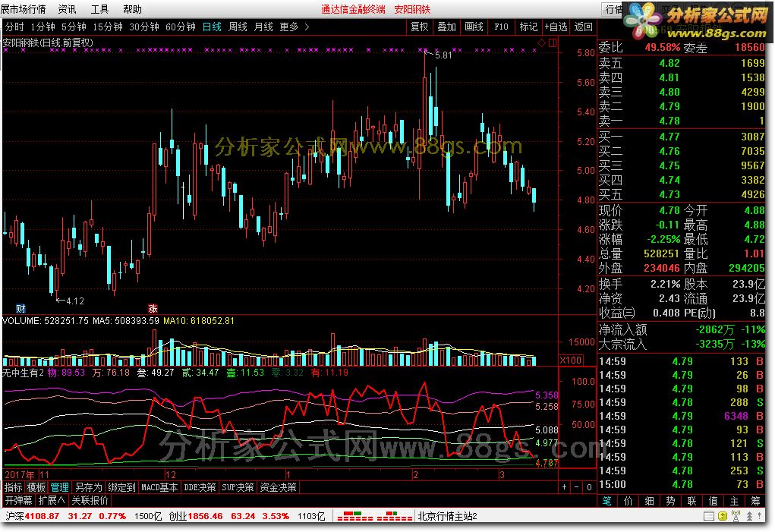
Task: Switch to 5分钟 chart period
Action: point(74,27)
